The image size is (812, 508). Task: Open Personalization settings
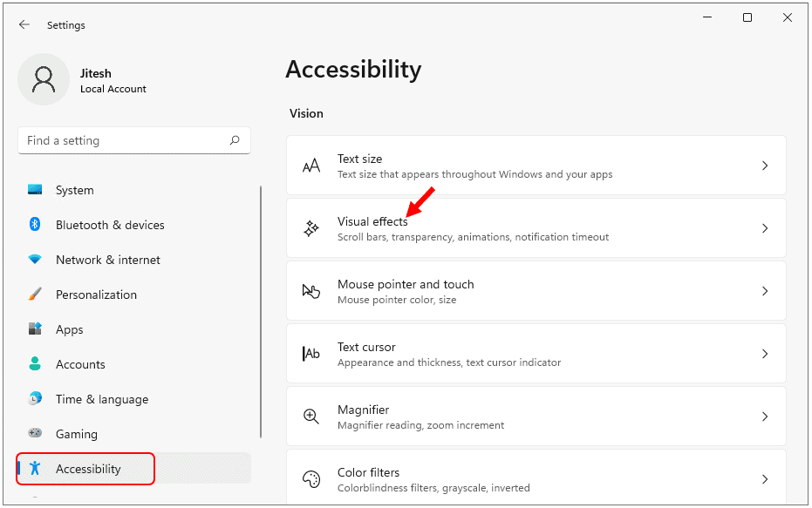click(x=134, y=295)
